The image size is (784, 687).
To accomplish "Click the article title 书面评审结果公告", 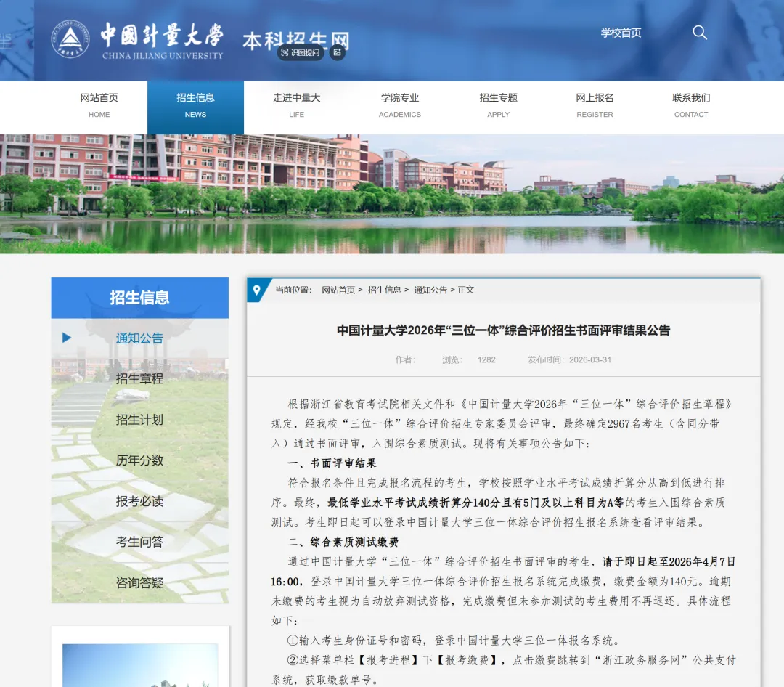I will (504, 330).
